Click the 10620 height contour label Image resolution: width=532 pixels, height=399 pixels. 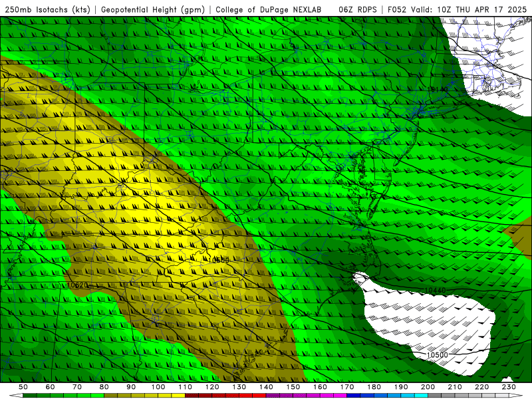(78, 285)
